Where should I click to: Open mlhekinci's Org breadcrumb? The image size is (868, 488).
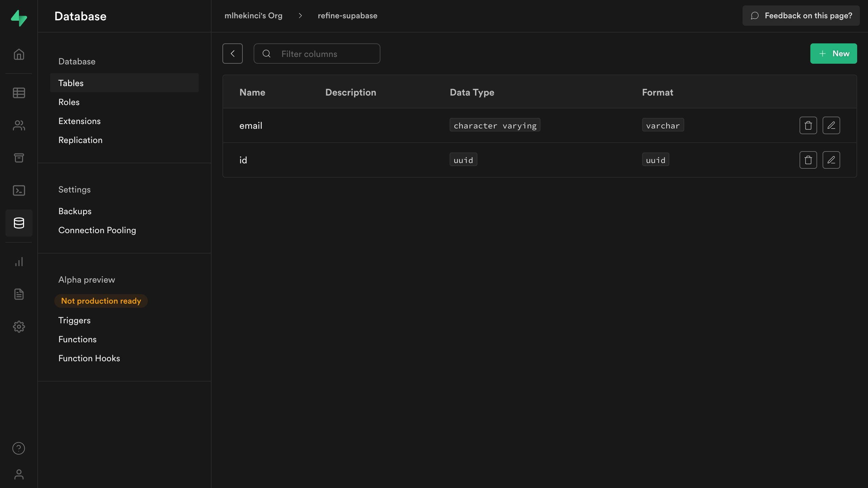point(253,16)
